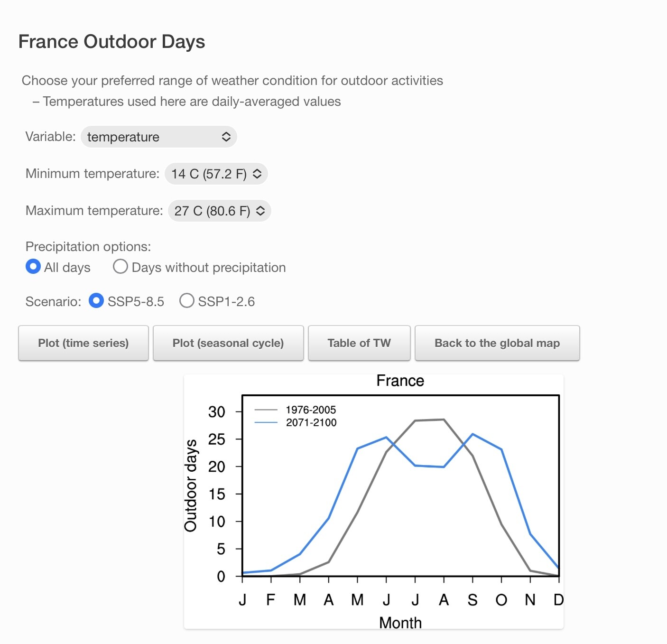
Task: Click the Outdoor days axis label
Action: click(x=191, y=485)
